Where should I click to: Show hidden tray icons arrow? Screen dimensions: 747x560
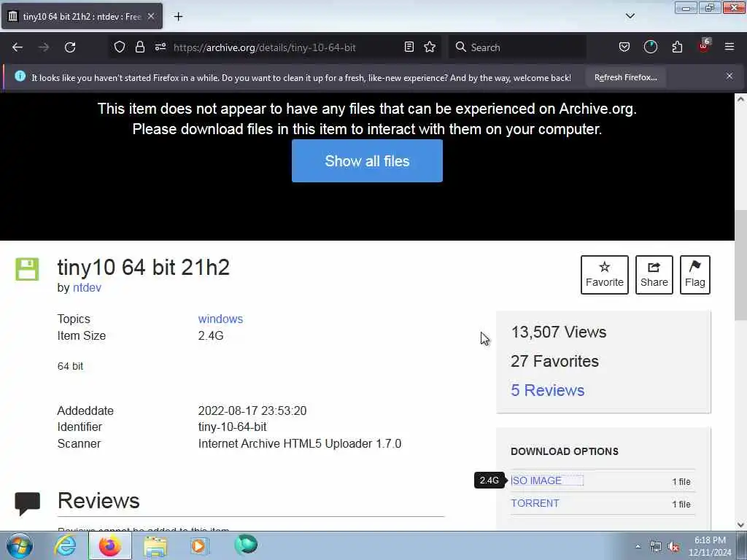(x=638, y=546)
